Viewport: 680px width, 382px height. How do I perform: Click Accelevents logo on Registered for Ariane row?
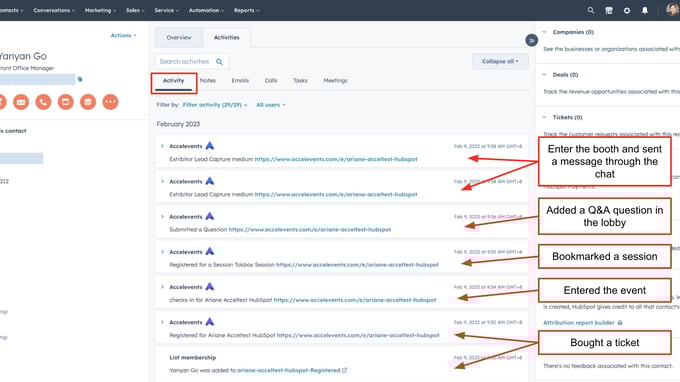click(210, 322)
